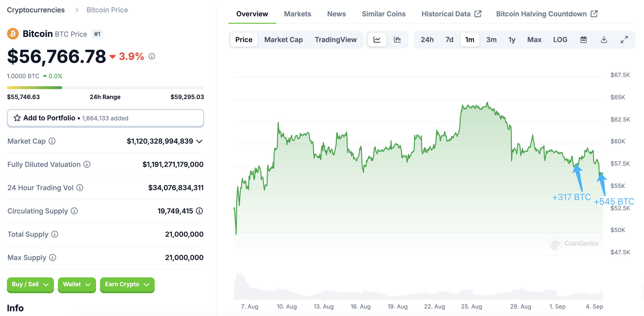Click external link icon beside Historical Data
This screenshot has width=644, height=316.
point(478,14)
